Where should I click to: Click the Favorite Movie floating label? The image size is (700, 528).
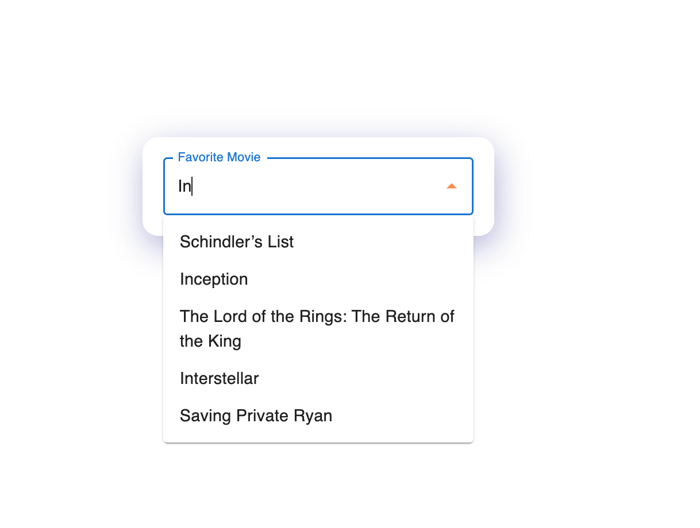click(219, 157)
